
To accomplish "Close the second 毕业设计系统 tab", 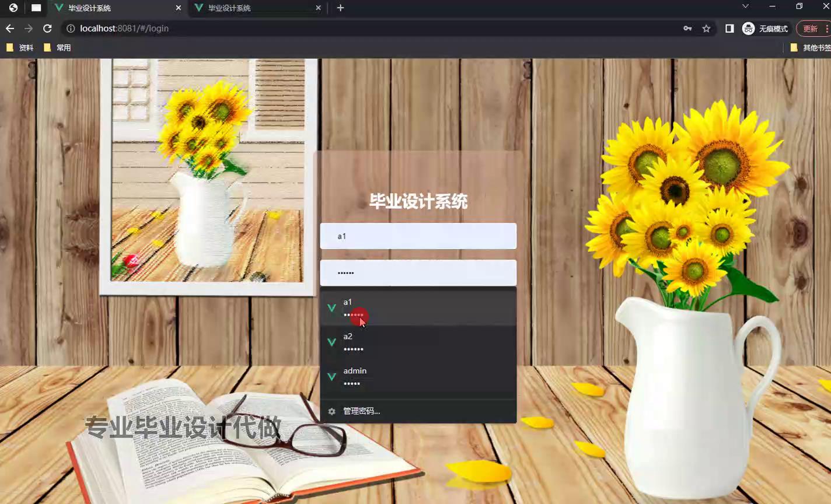I will point(318,8).
